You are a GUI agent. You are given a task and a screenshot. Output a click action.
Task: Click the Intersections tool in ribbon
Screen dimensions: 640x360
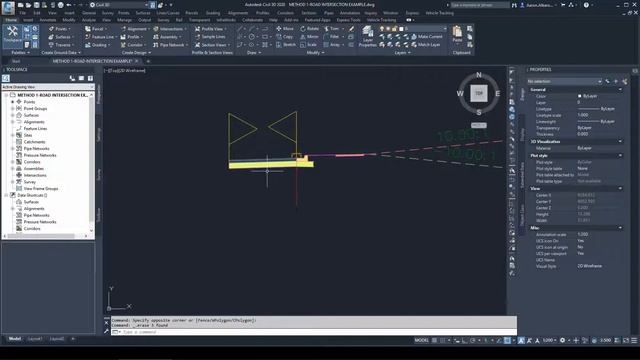pyautogui.click(x=169, y=29)
